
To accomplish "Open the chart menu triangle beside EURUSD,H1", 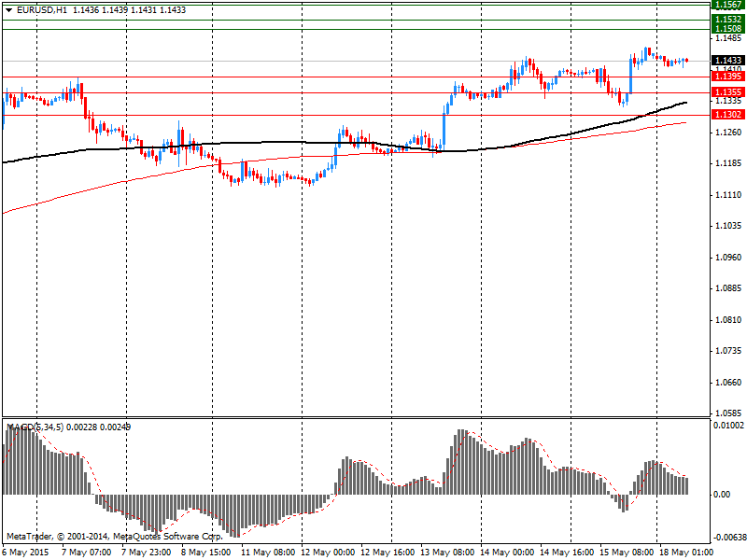I will (x=9, y=10).
